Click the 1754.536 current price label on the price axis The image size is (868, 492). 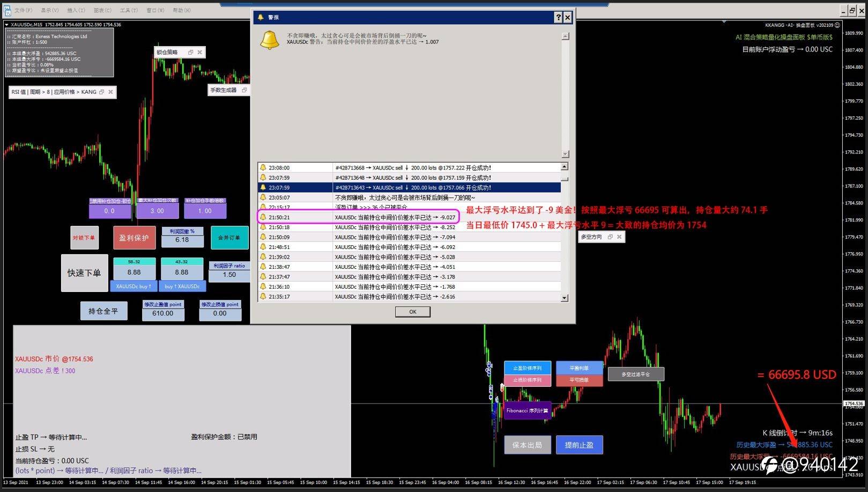854,403
